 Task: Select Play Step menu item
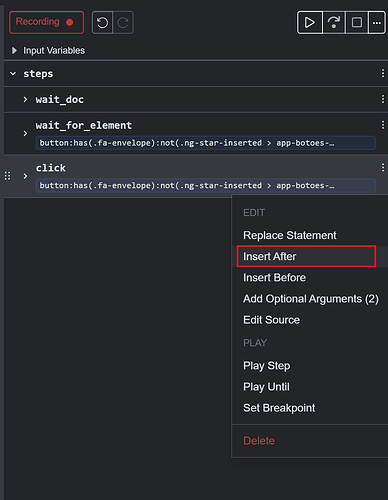point(266,366)
